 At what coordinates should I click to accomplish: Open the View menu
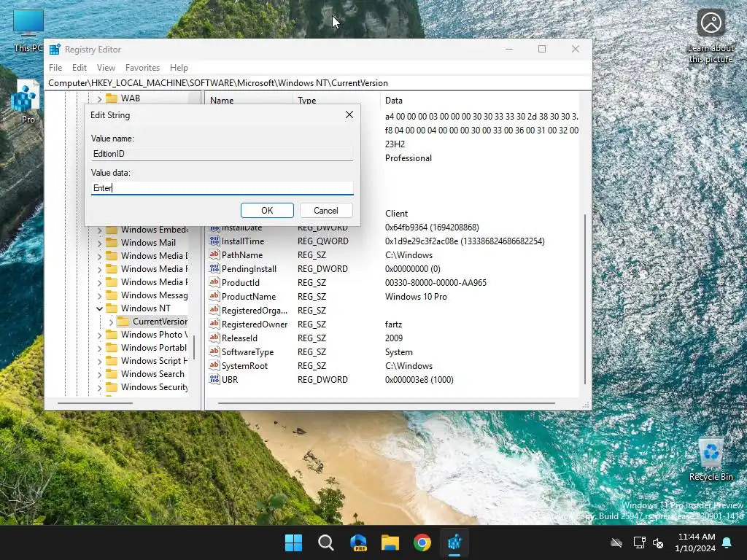106,68
